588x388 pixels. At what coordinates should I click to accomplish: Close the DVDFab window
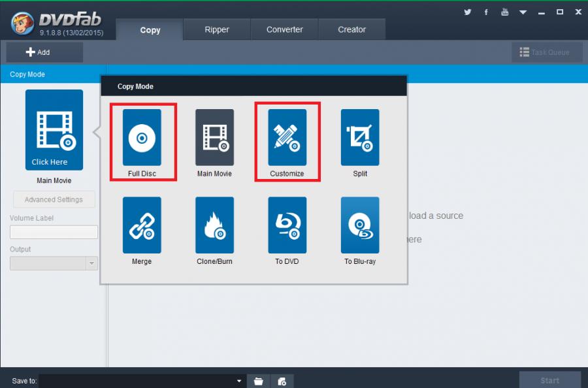(578, 12)
